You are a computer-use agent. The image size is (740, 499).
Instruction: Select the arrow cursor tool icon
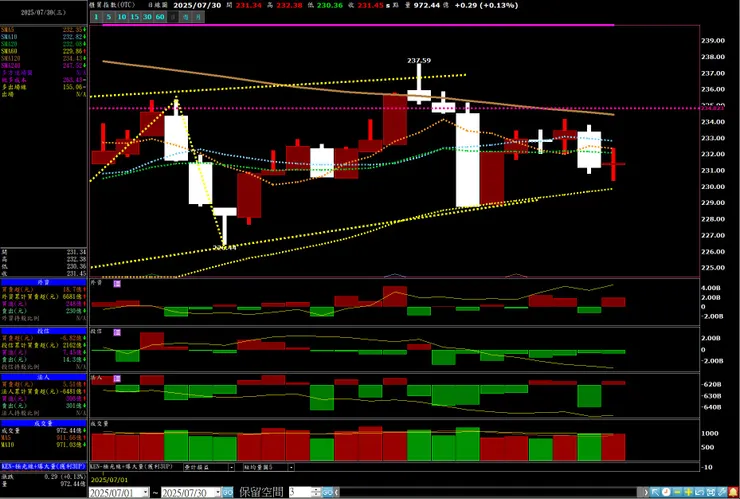point(655,492)
